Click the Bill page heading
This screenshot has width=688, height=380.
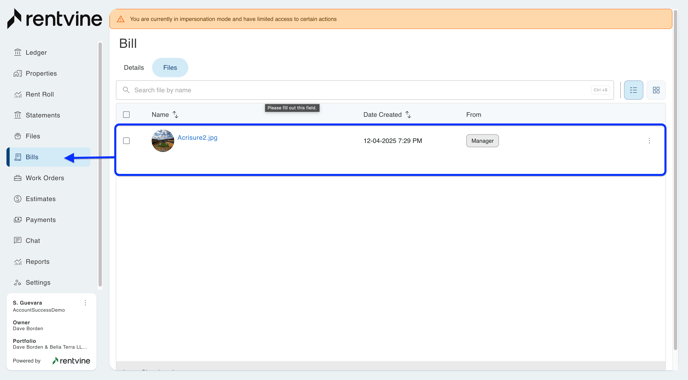(128, 43)
